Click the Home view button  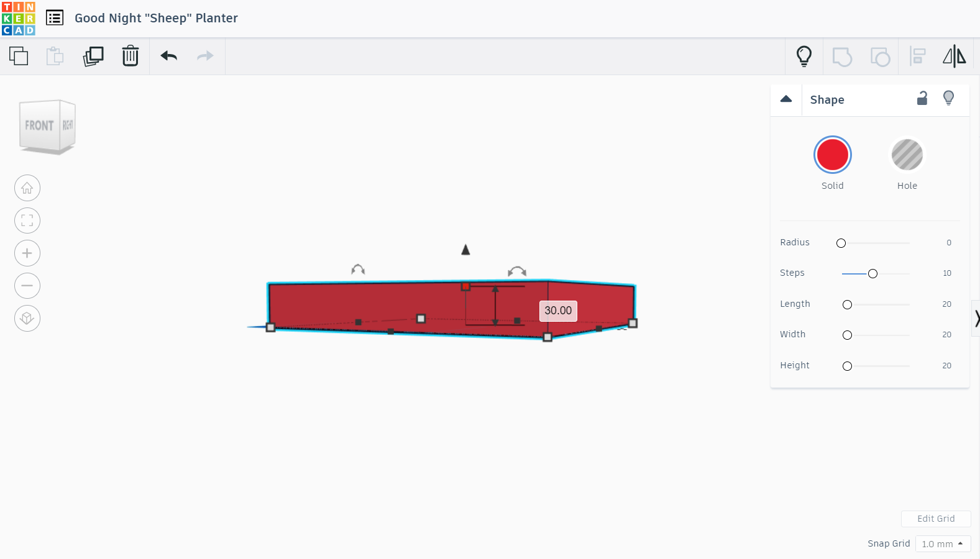click(27, 188)
